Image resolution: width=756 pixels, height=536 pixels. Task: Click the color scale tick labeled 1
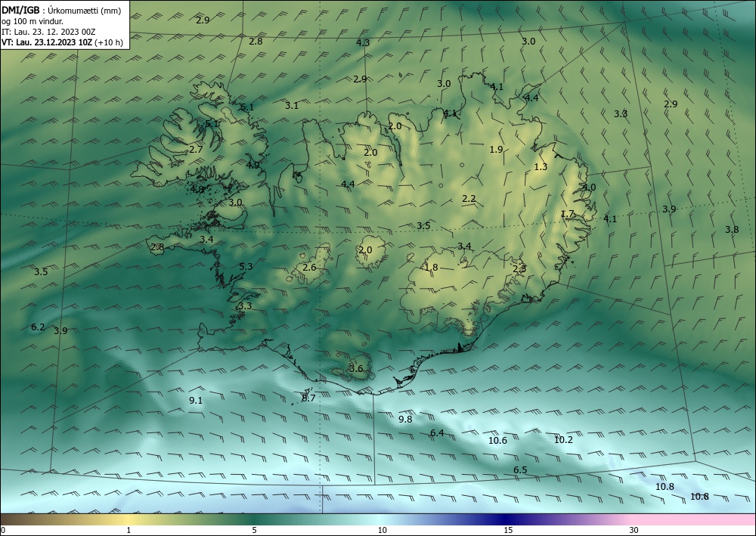[129, 530]
